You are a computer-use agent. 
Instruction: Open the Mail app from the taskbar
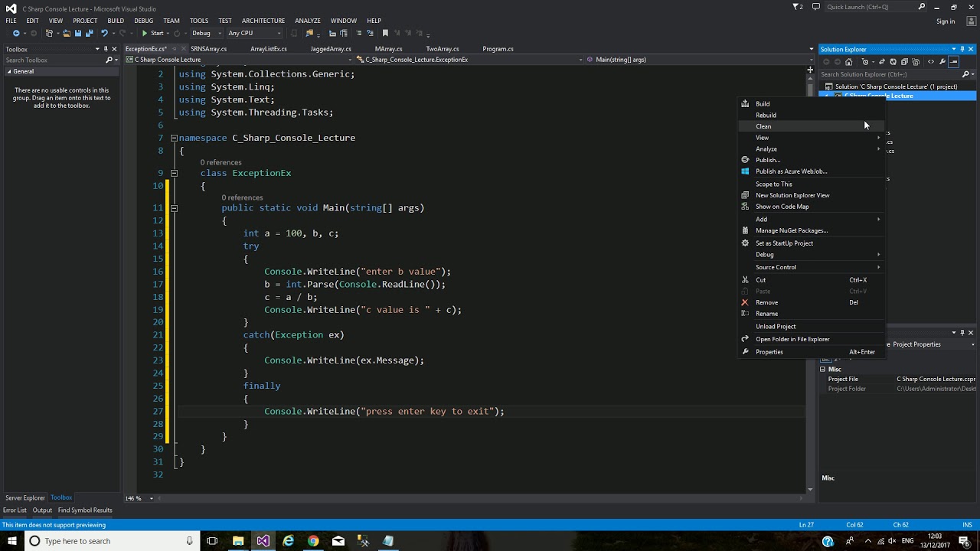[338, 541]
